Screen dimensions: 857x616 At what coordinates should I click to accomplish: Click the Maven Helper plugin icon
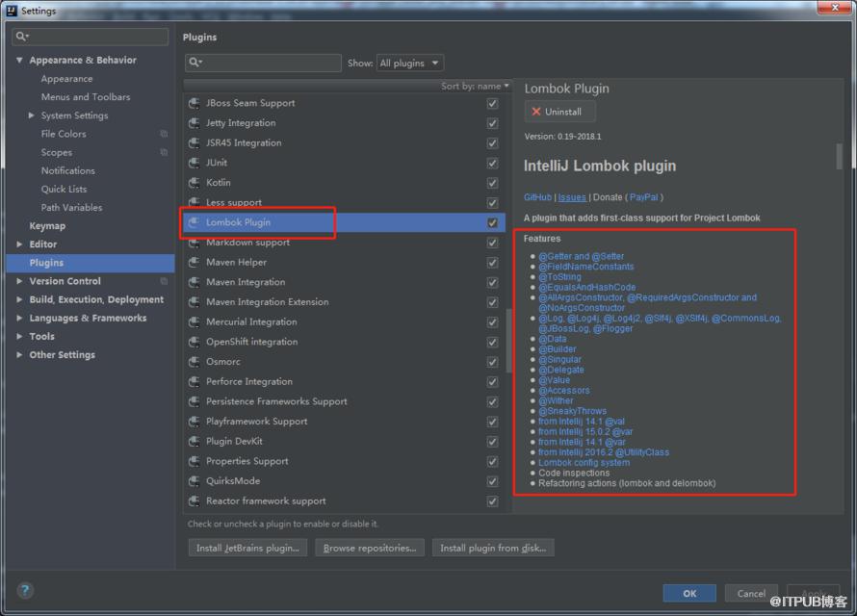tap(194, 262)
